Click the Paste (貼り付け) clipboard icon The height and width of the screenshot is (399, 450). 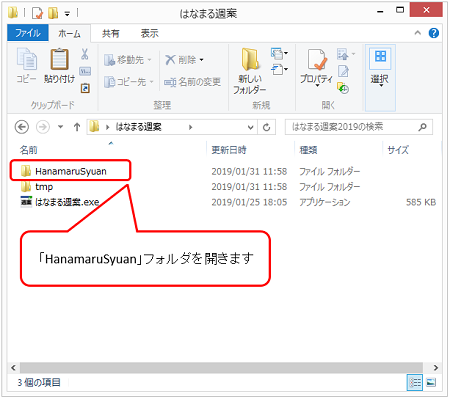[x=59, y=59]
